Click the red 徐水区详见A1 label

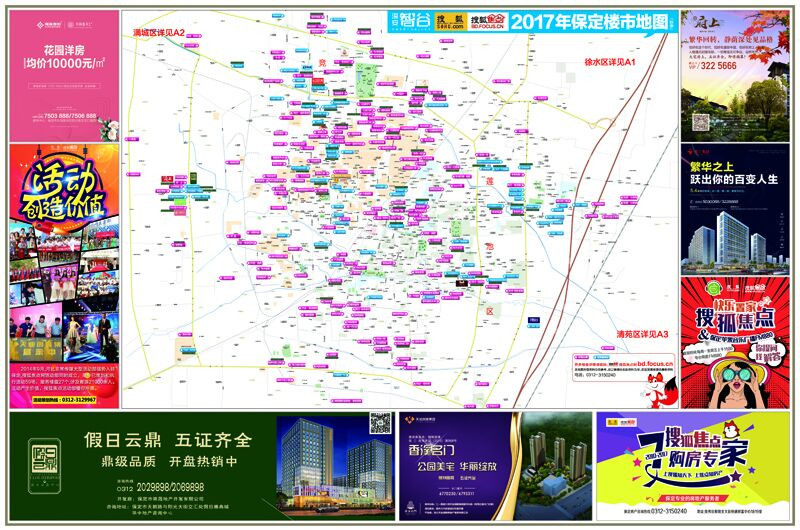point(610,62)
